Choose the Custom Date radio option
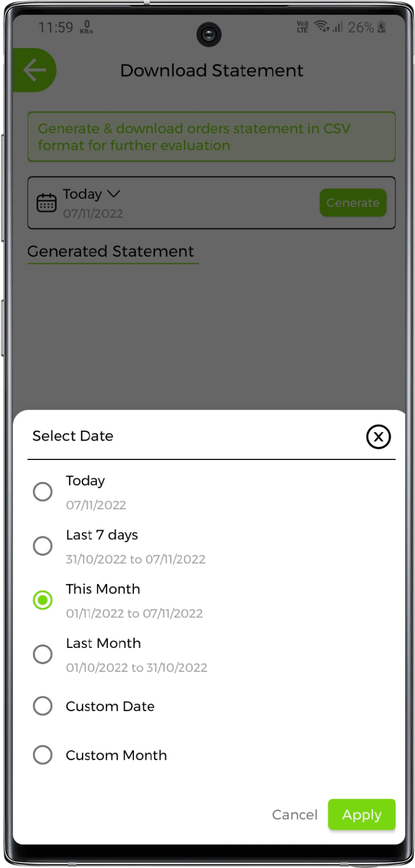The image size is (415, 868). coord(43,706)
